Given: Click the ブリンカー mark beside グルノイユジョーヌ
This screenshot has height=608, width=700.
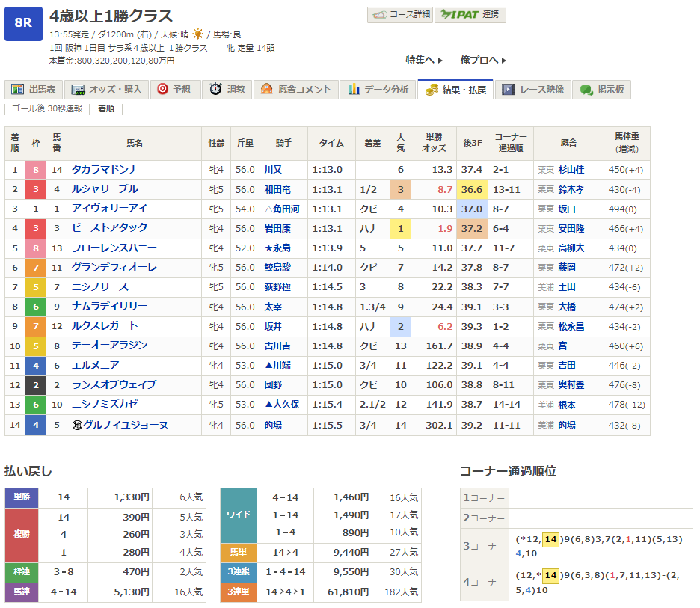Looking at the screenshot, I should [76, 425].
